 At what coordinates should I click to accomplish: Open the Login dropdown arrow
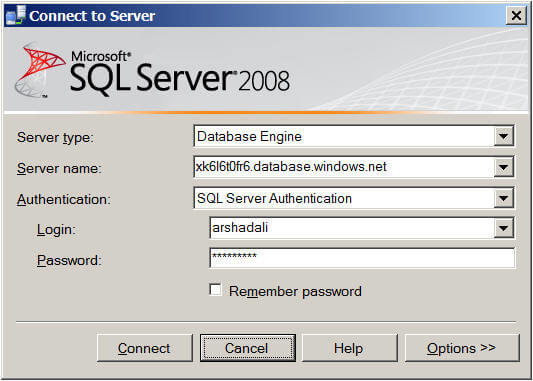click(503, 228)
